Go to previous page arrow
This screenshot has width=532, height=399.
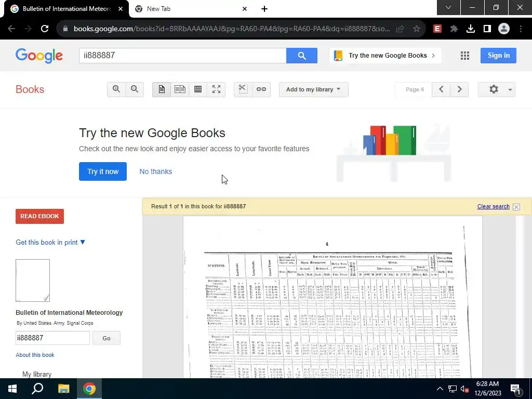pyautogui.click(x=441, y=89)
